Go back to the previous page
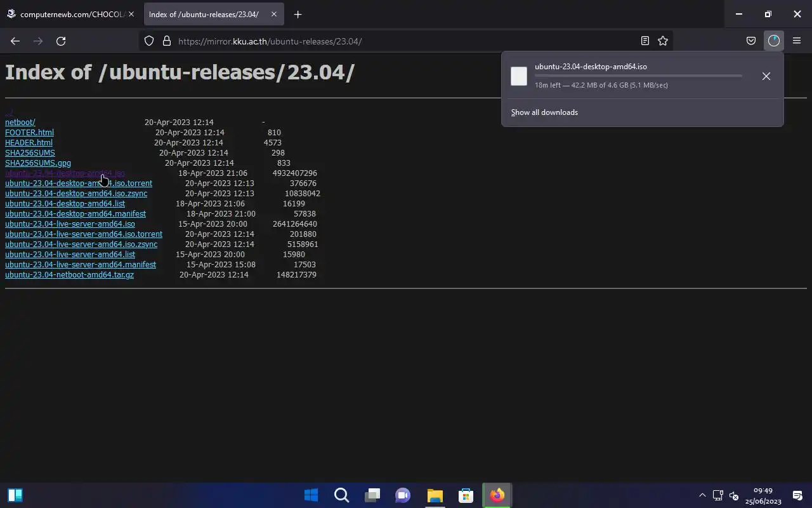The width and height of the screenshot is (812, 508). pos(15,41)
